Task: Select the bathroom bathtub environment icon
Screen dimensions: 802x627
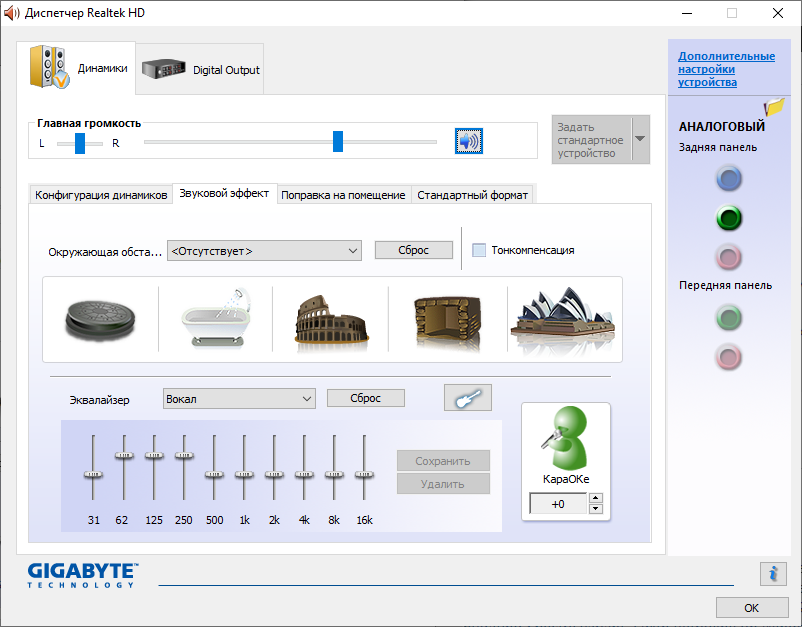Action: 216,317
